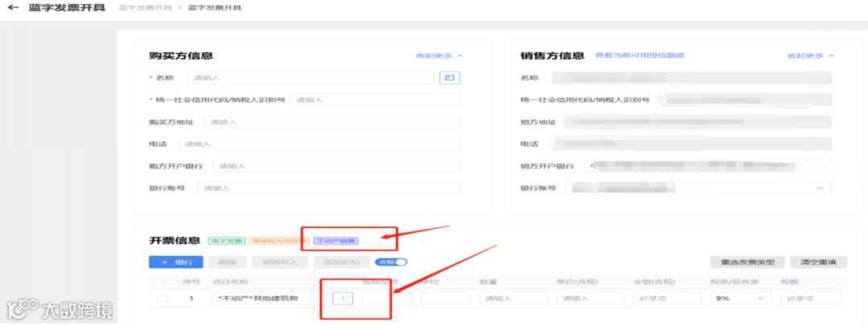Viewport: 868px width, 326px height.
Task: Open the buyer lookup icon beside 名称
Action: point(450,78)
